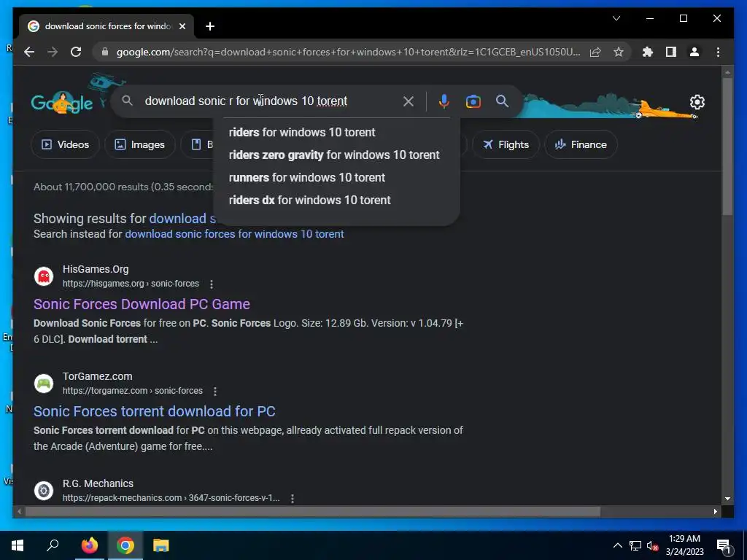Click the Chrome taskbar icon
Image resolution: width=747 pixels, height=560 pixels.
click(125, 545)
